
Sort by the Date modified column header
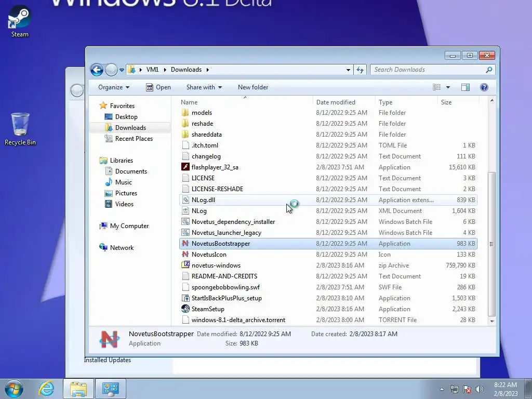[344, 102]
